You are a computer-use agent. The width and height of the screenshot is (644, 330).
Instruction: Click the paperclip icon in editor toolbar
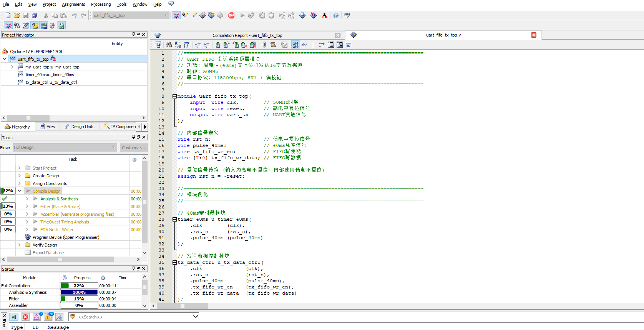[264, 45]
